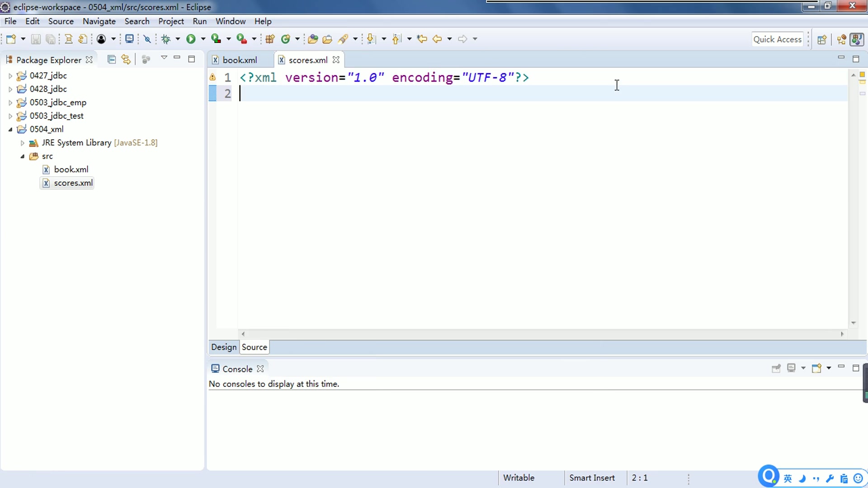Screen dimensions: 868x488
Task: Open the File menu
Action: point(10,21)
